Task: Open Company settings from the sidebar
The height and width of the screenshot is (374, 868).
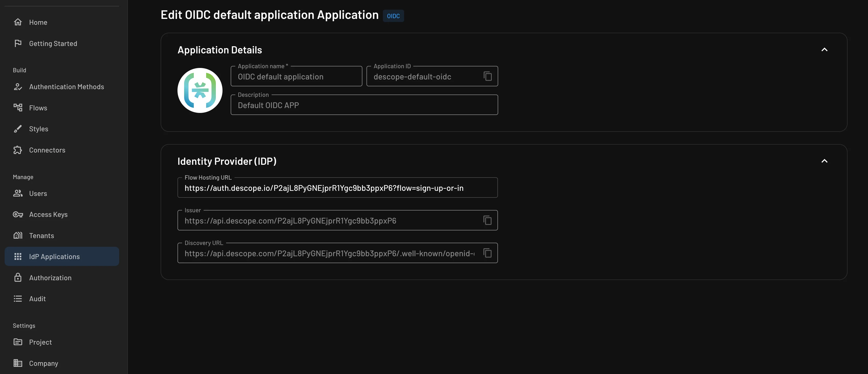Action: pyautogui.click(x=43, y=363)
